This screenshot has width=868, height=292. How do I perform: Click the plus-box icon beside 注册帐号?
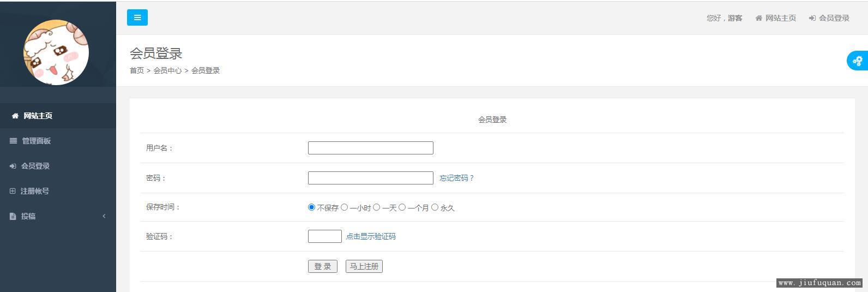click(x=13, y=191)
